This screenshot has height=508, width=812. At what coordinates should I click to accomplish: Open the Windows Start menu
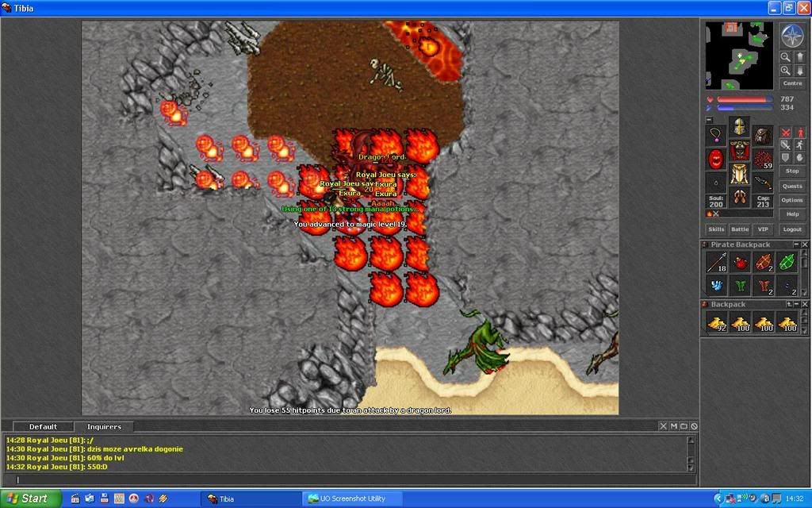tap(31, 498)
